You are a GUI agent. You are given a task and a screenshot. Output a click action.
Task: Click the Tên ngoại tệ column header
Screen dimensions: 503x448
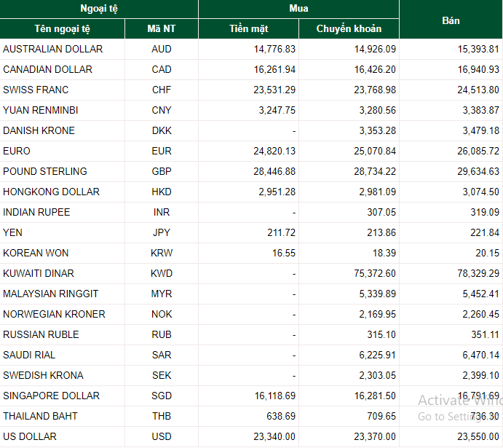point(62,29)
